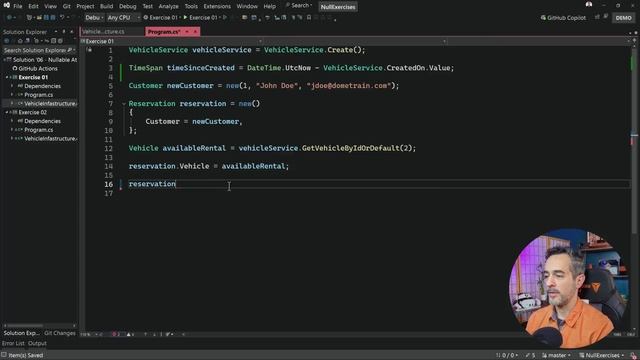Open the master branch selector

point(557,356)
